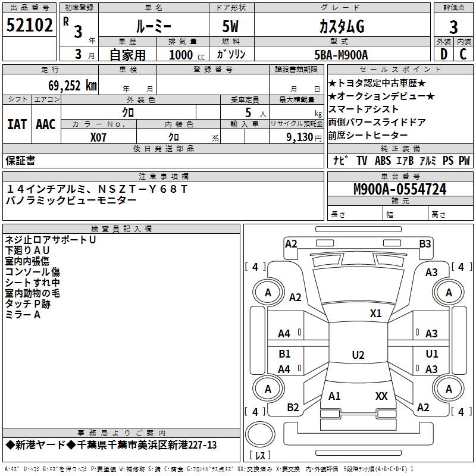Select ★オークションデビュー★ sales point
The image size is (476, 476).
pyautogui.click(x=381, y=96)
